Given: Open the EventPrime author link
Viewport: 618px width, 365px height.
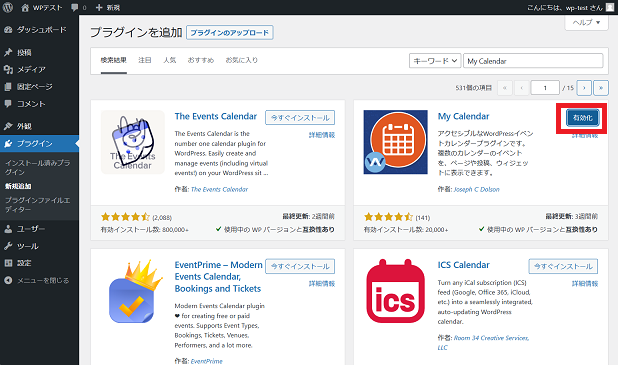Looking at the screenshot, I should pos(207,361).
